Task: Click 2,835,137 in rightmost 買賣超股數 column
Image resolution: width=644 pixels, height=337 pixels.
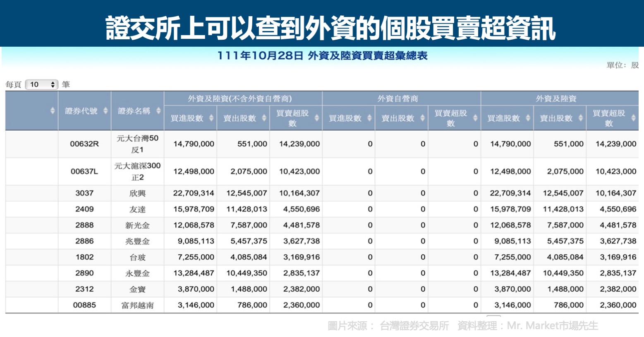Action: pos(618,273)
